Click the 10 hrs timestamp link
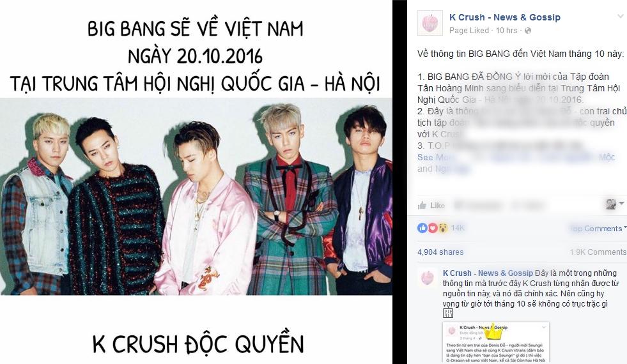The width and height of the screenshot is (627, 364). (x=506, y=31)
